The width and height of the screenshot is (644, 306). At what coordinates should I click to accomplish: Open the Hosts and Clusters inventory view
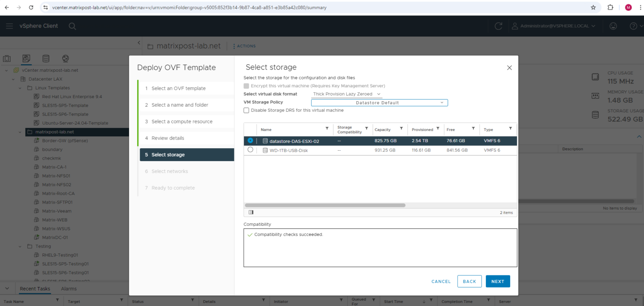(7, 58)
